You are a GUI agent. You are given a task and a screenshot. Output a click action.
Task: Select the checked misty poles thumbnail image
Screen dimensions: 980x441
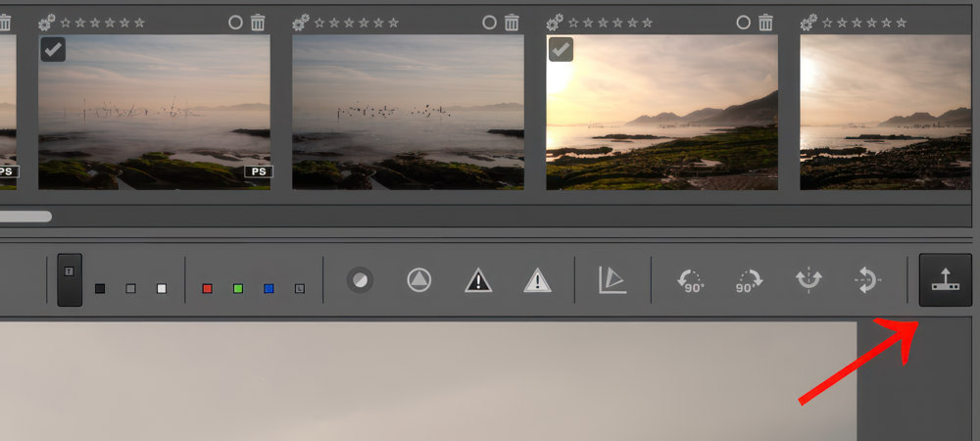point(155,112)
